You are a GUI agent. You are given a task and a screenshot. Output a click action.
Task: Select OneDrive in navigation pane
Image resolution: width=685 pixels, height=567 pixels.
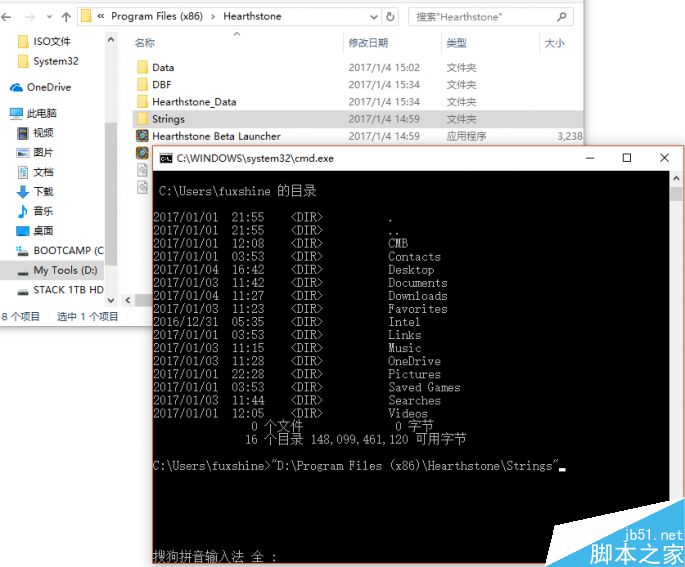click(x=48, y=87)
